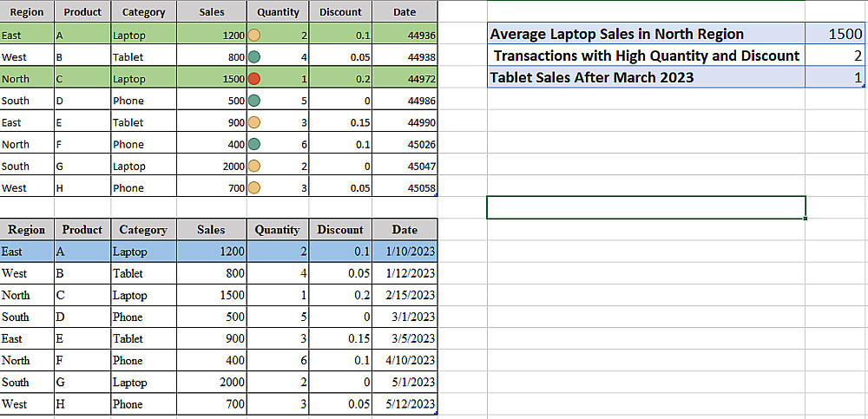The image size is (868, 419).
Task: Select the serial date cell 45058
Action: point(404,187)
